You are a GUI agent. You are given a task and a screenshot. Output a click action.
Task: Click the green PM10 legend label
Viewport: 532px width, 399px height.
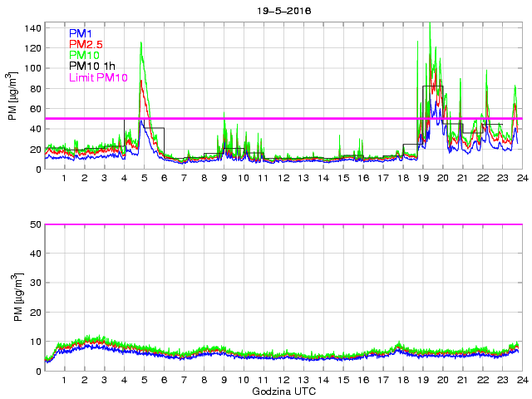pyautogui.click(x=85, y=56)
